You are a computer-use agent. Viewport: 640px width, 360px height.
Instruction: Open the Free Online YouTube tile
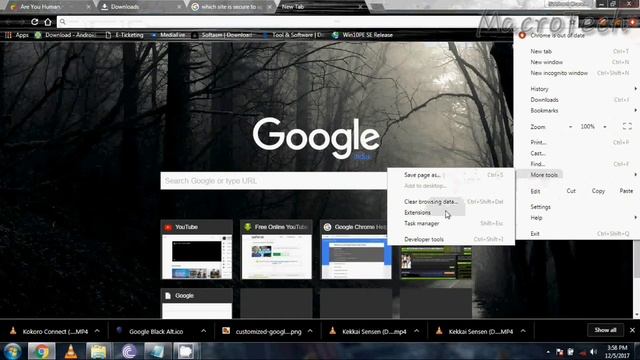[277, 249]
